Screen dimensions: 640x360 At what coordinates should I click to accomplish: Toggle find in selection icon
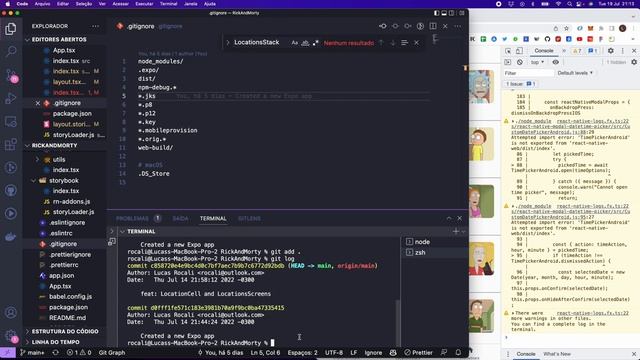(404, 42)
